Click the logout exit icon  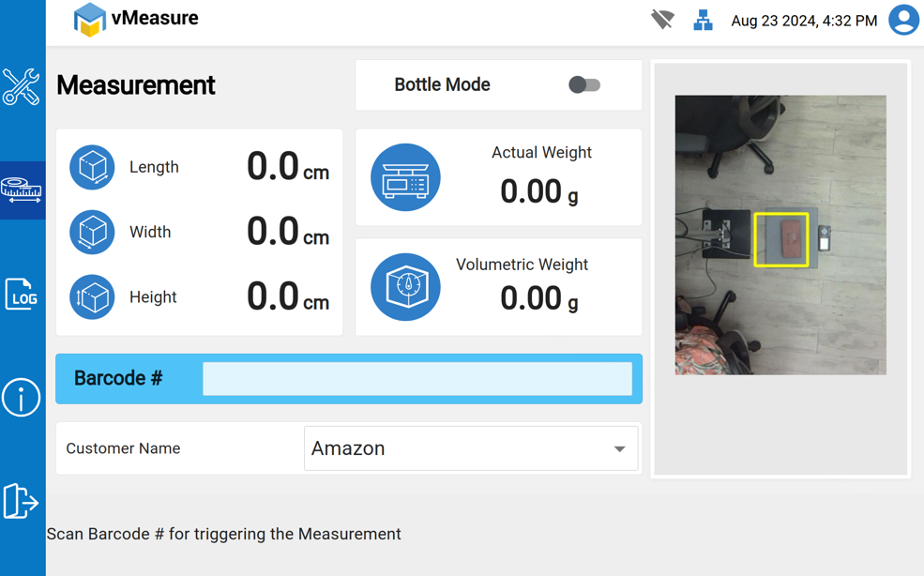tap(21, 501)
